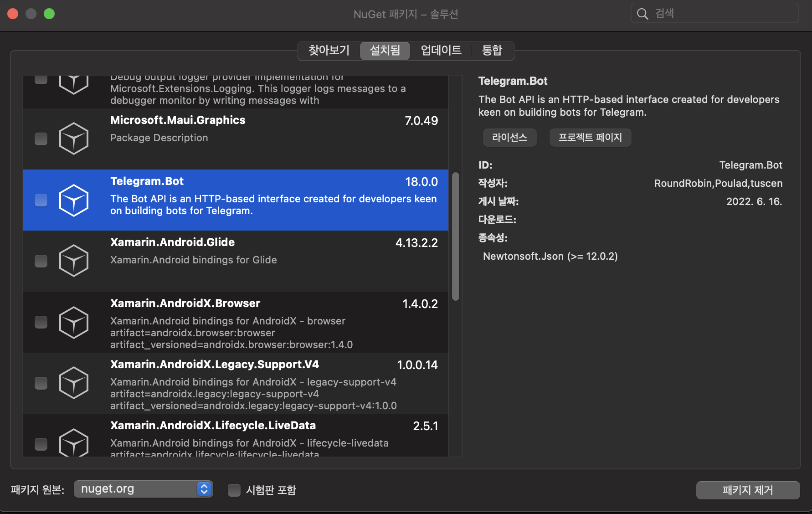
Task: Click version number 1.0.0.14
Action: (x=417, y=365)
